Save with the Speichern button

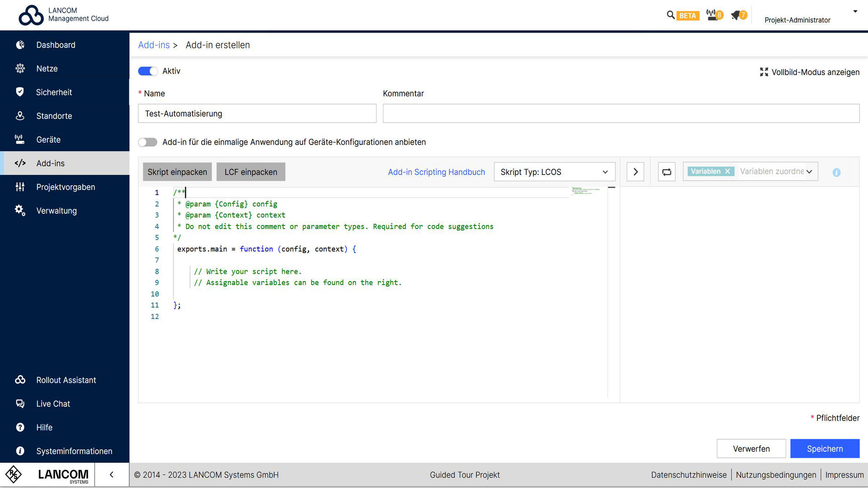pyautogui.click(x=825, y=448)
